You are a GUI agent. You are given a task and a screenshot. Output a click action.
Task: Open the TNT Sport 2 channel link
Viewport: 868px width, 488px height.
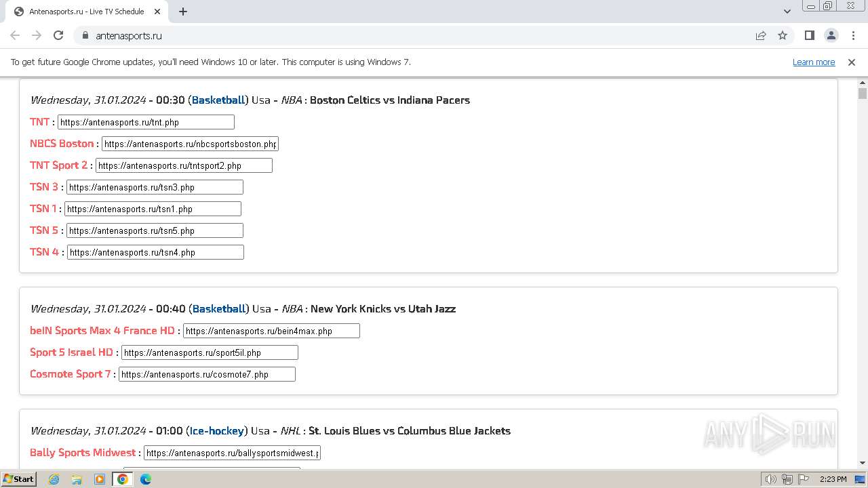(x=59, y=165)
